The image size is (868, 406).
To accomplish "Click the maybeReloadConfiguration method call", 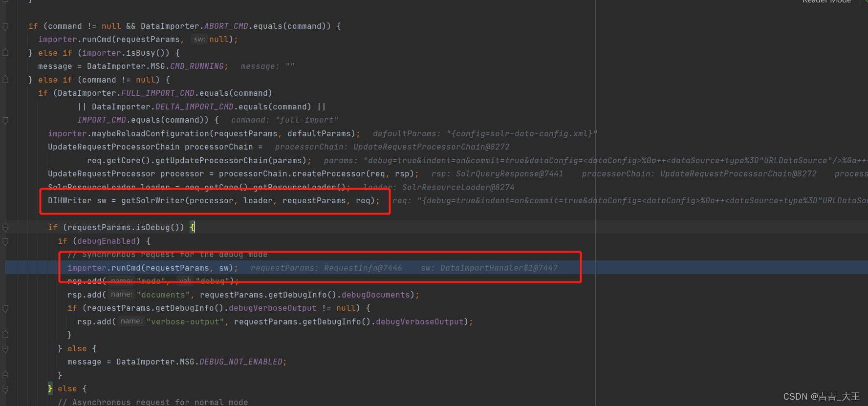I will 151,133.
